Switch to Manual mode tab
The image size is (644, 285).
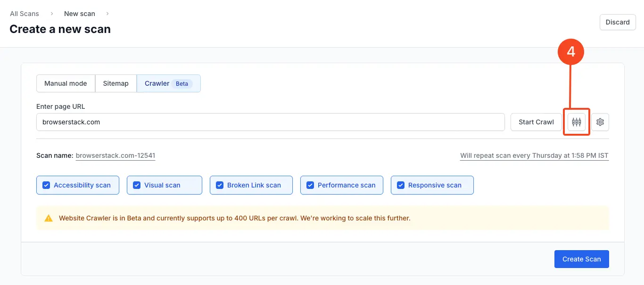pos(66,83)
